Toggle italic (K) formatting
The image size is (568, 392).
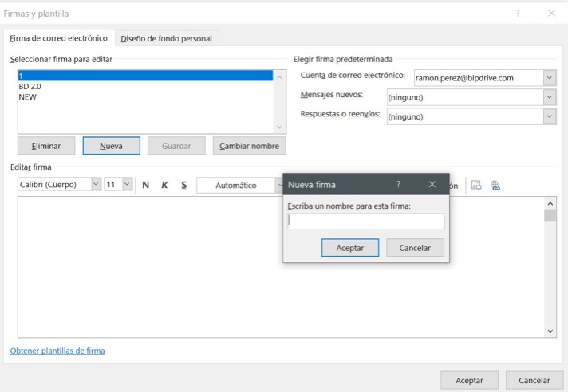pos(164,185)
